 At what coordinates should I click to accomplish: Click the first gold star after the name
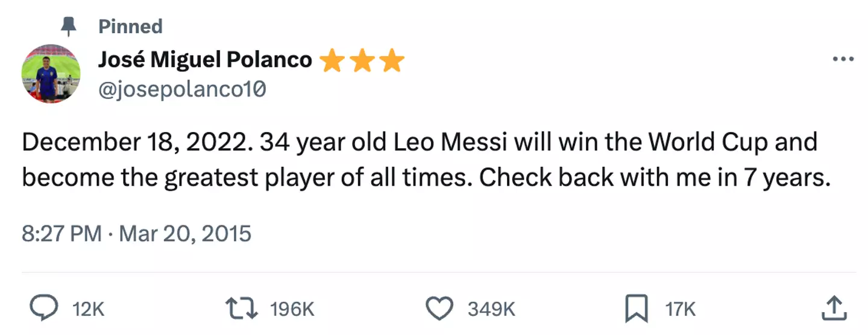331,60
